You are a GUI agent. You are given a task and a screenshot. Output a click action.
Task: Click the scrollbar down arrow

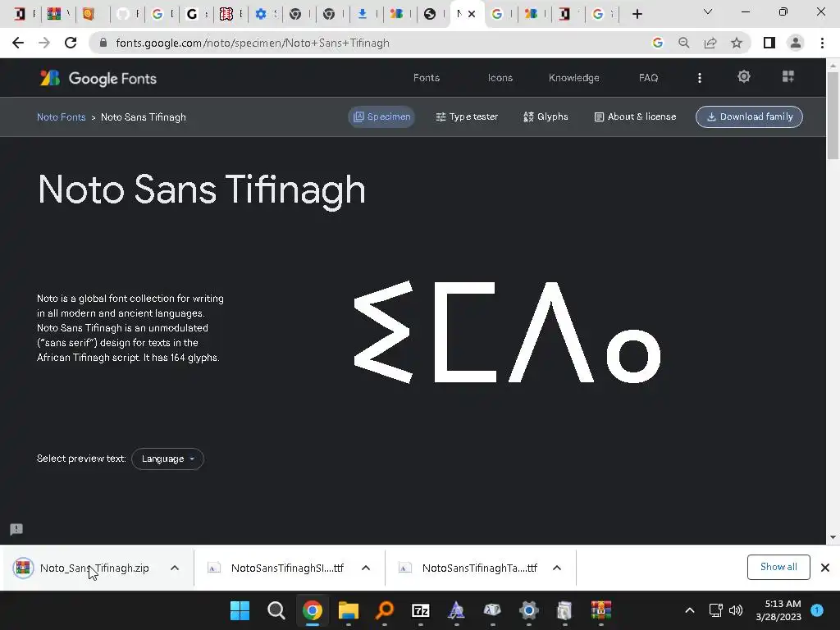pyautogui.click(x=833, y=537)
